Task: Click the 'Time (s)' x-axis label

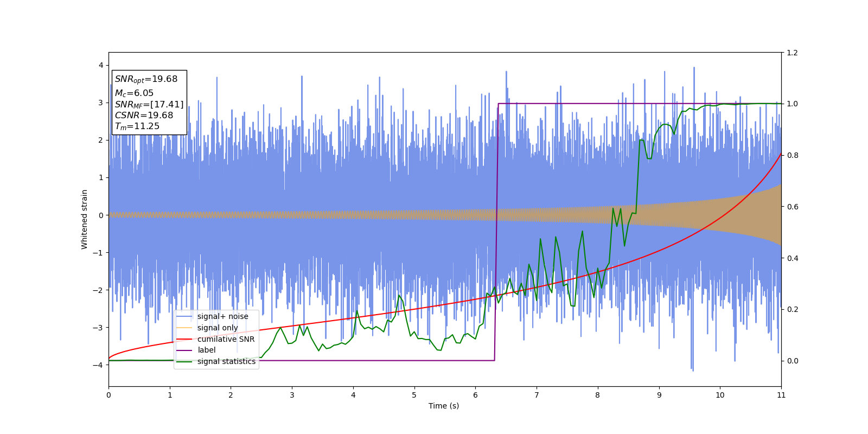Action: click(x=444, y=406)
